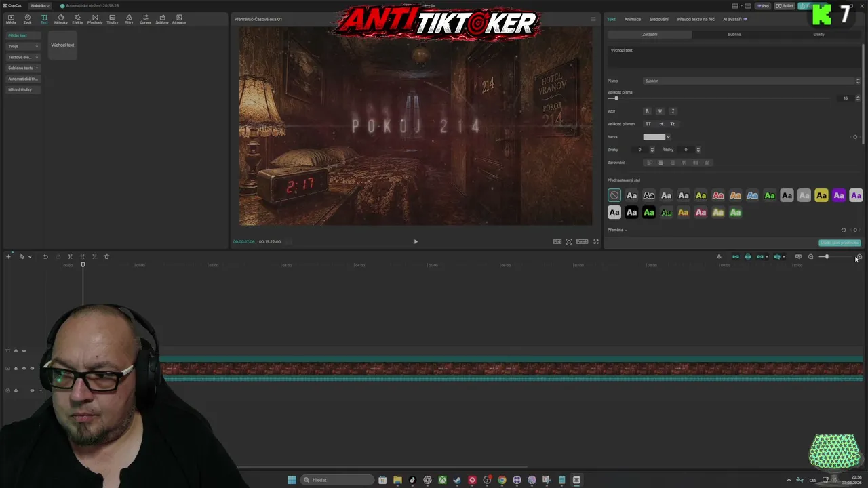Open the Přechody transitions panel
This screenshot has width=868, height=488.
[95, 19]
